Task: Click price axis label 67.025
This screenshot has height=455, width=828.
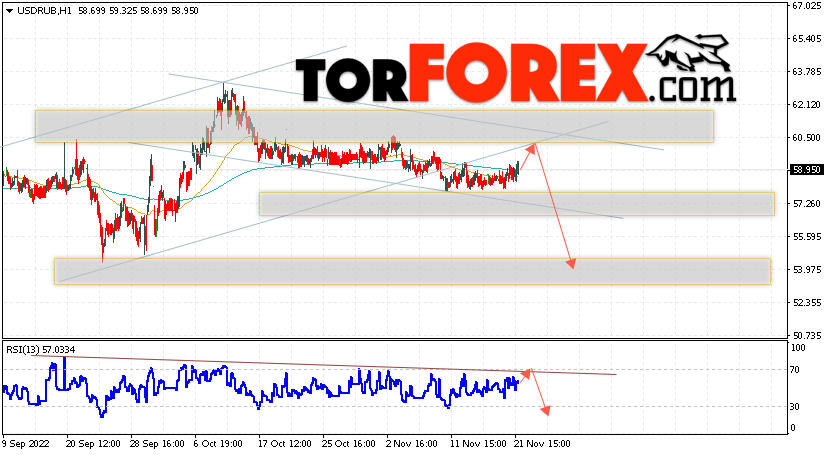Action: 806,6
